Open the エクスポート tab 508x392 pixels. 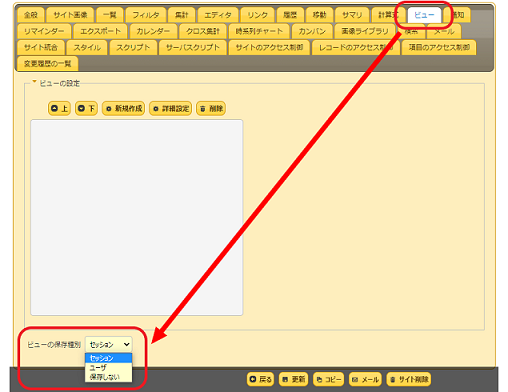[100, 31]
